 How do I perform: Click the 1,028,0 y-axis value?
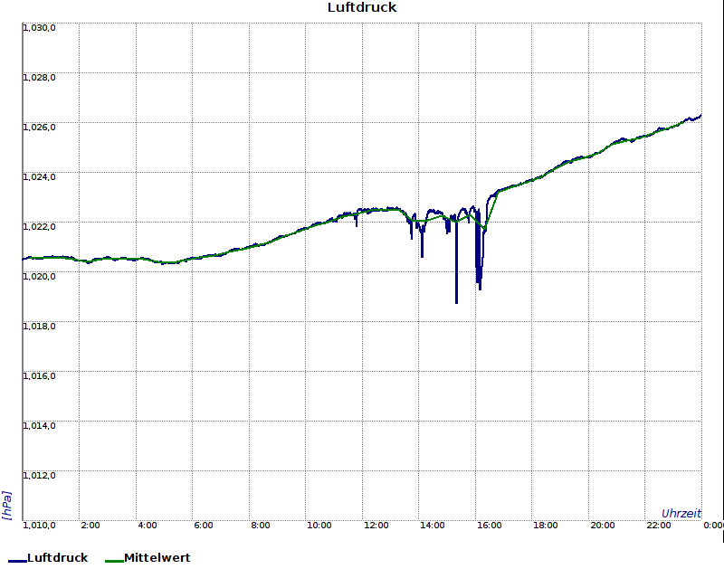tap(39, 78)
